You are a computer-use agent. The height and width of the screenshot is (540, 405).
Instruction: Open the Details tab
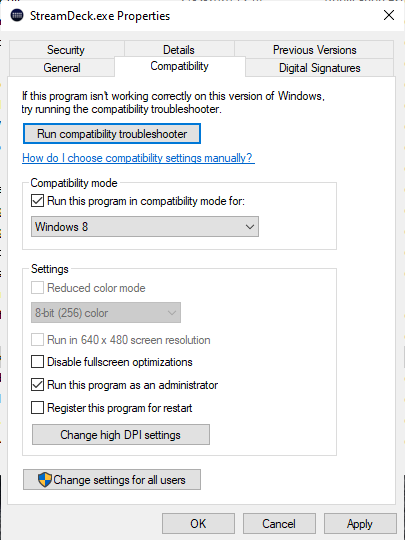(x=179, y=50)
